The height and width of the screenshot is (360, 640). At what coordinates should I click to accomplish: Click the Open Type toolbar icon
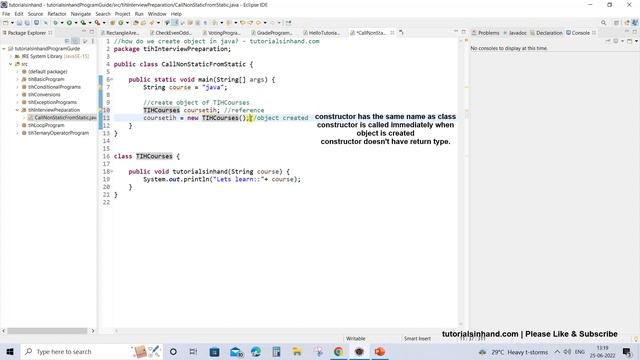[x=136, y=23]
